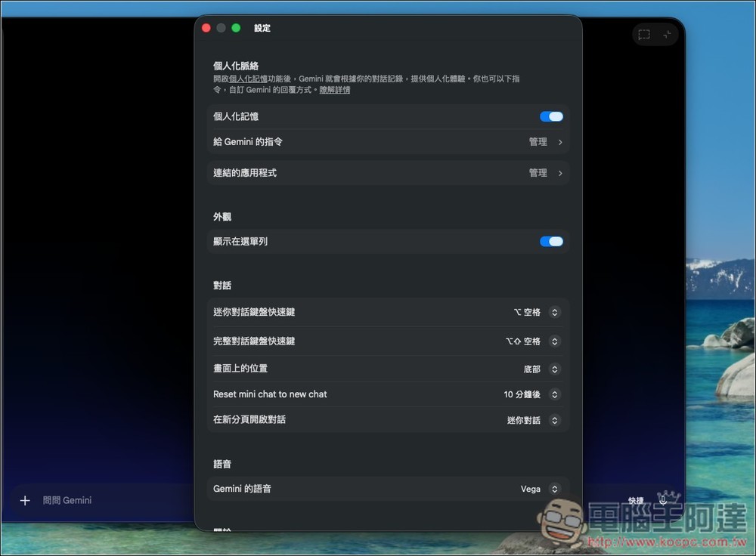Image resolution: width=756 pixels, height=556 pixels.
Task: Open the 迷你對話鍵盤快速鍵 shortcut selector
Action: [554, 312]
